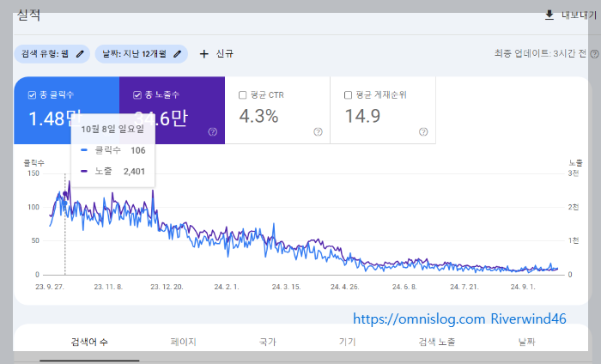The width and height of the screenshot is (601, 364).
Task: Open the help icon in 총 노출수 card
Action: [212, 132]
